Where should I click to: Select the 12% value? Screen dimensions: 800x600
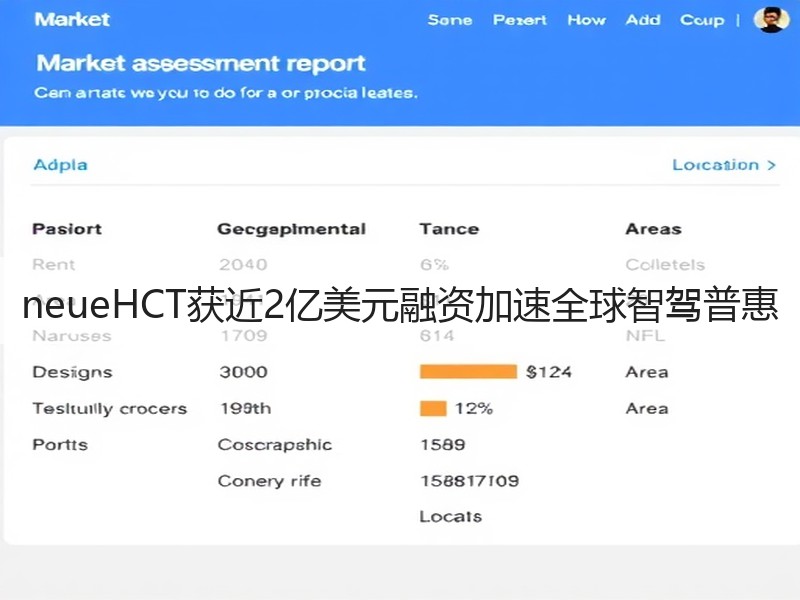473,409
